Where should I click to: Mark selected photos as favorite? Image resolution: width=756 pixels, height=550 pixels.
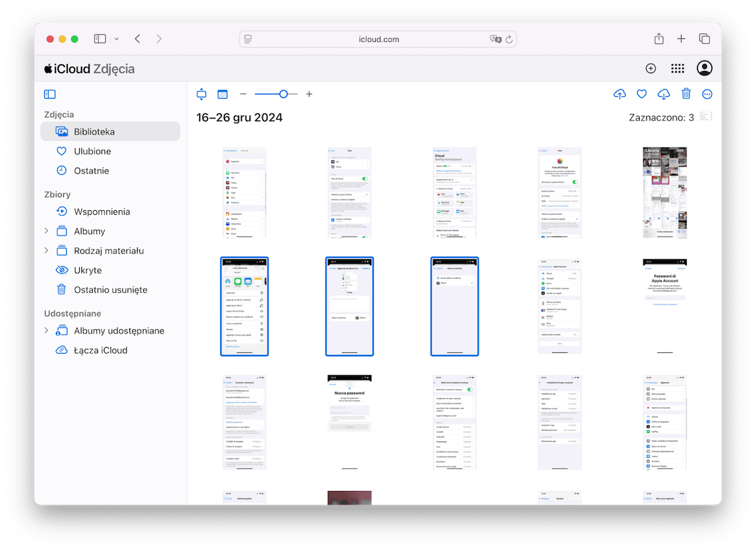(642, 94)
